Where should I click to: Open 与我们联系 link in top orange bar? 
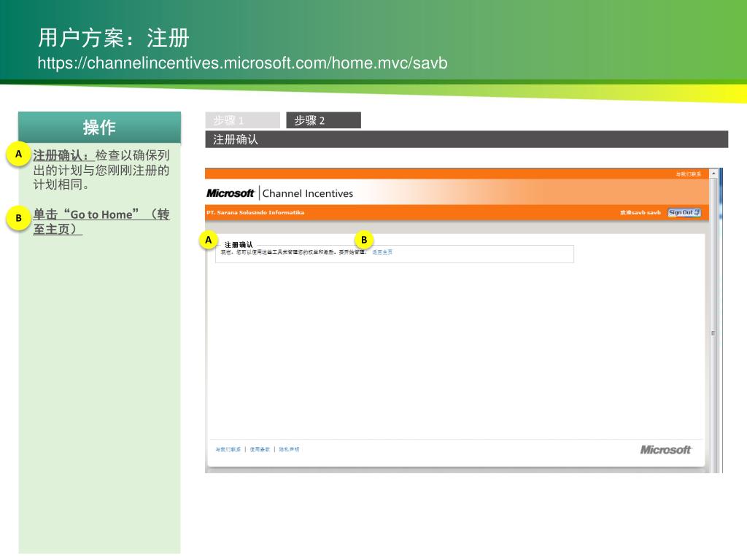[688, 174]
